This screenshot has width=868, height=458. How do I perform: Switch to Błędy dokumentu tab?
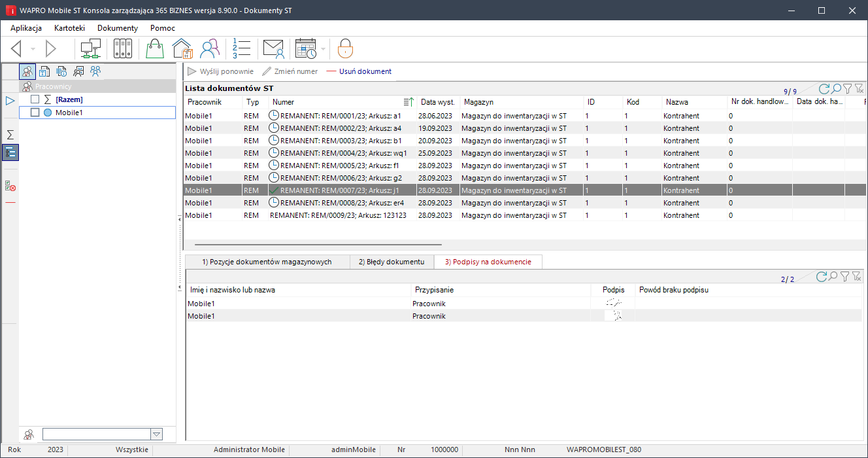[x=392, y=262]
